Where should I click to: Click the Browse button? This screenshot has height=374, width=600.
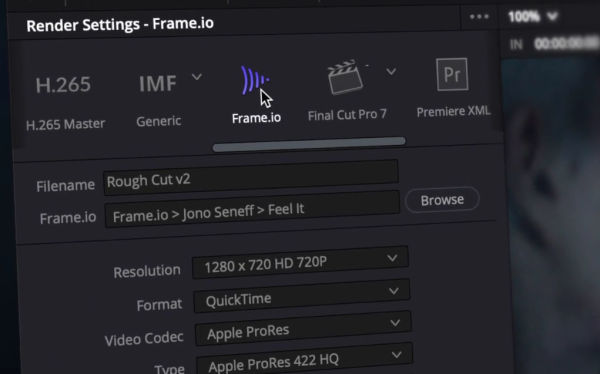click(442, 200)
